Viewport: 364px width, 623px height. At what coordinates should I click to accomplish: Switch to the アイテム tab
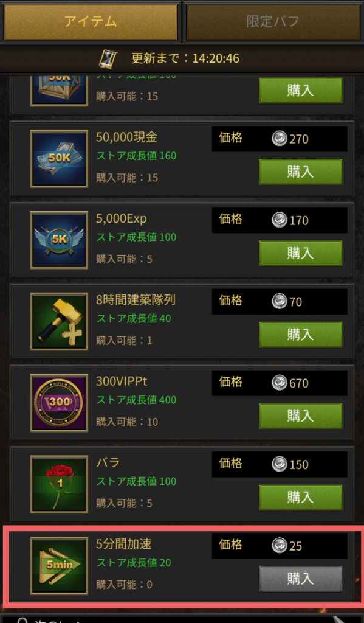click(x=91, y=21)
